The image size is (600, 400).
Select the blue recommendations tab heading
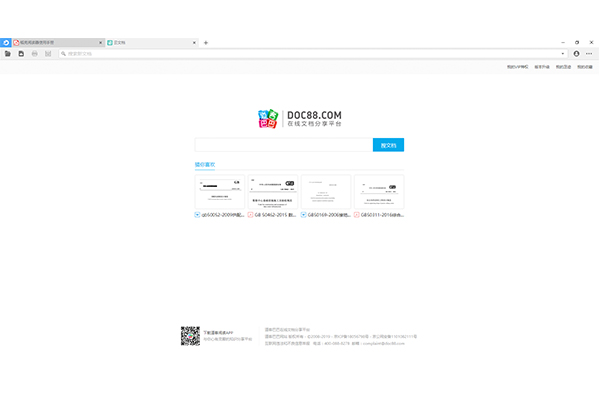pyautogui.click(x=205, y=165)
